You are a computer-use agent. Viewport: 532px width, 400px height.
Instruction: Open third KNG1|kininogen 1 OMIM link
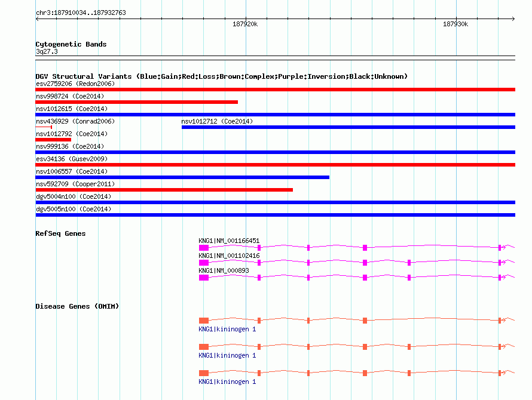(x=227, y=381)
